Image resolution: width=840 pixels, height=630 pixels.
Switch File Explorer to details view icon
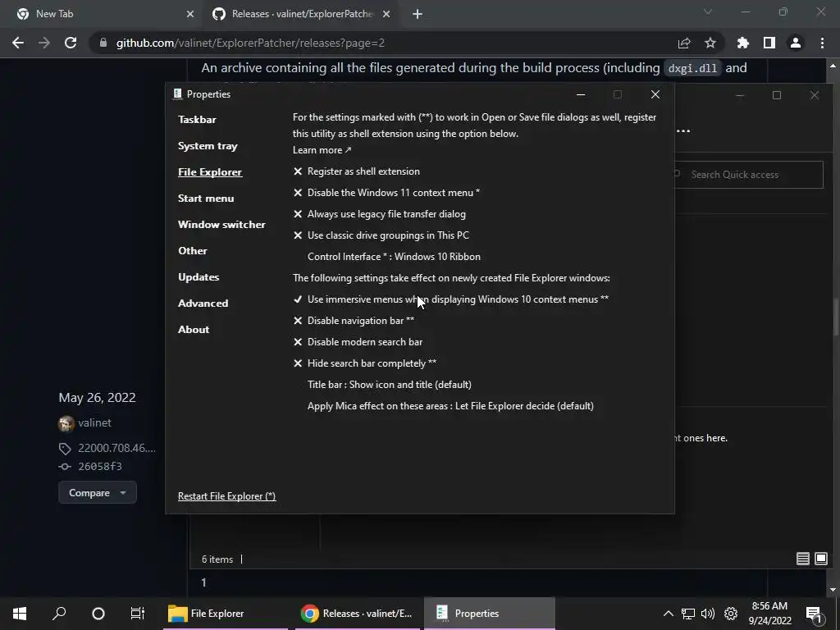click(802, 559)
